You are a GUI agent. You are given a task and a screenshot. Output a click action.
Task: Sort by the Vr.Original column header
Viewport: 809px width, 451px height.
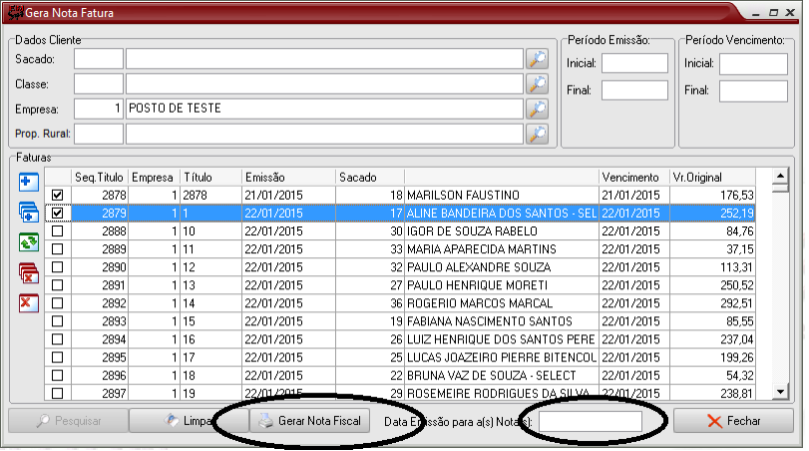[712, 178]
